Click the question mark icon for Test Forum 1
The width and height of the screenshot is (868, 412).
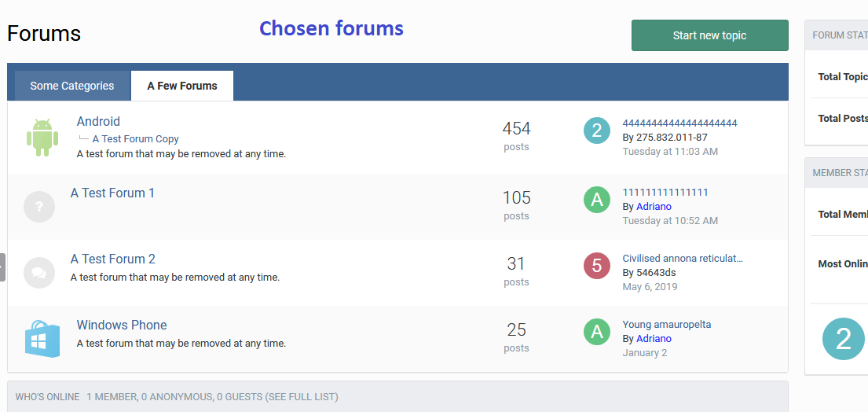click(x=39, y=207)
